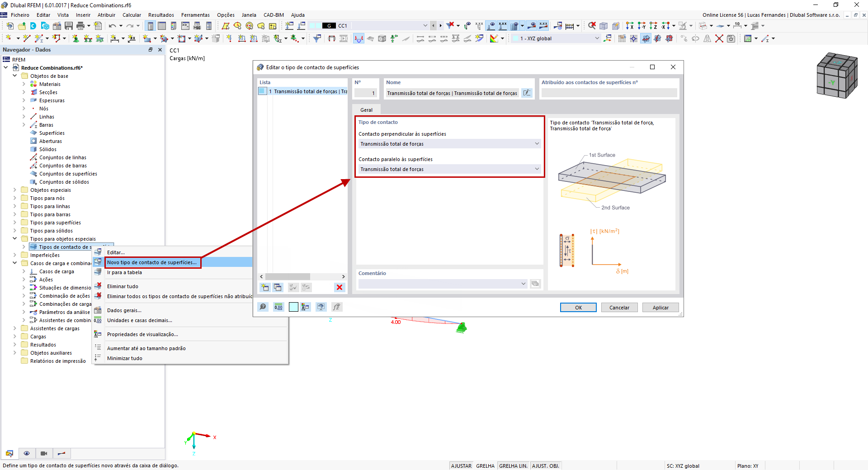The height and width of the screenshot is (470, 868).
Task: Click the cyan color swatch in dialog footer
Action: click(x=293, y=307)
